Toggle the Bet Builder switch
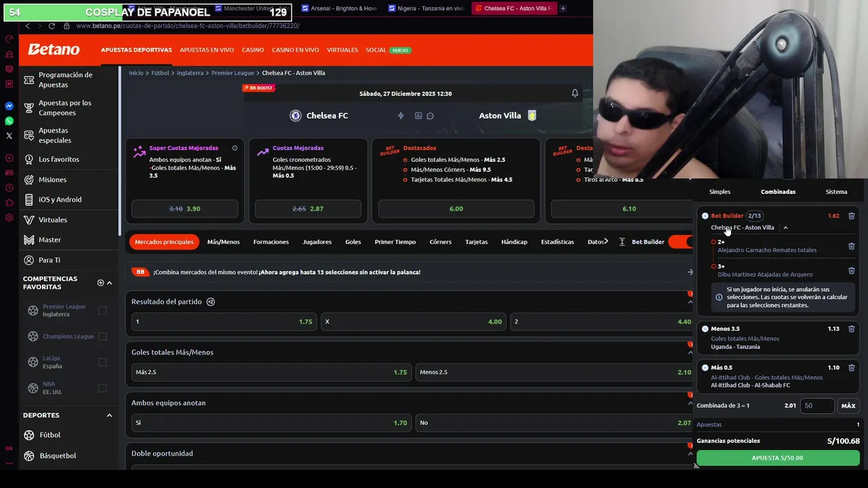This screenshot has height=488, width=868. point(680,242)
